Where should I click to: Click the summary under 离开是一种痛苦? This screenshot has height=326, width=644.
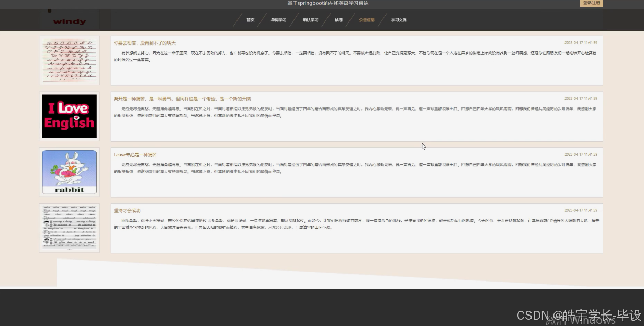(x=356, y=113)
